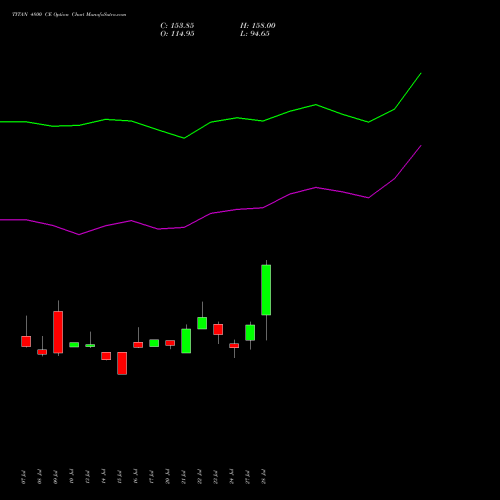The image size is (500, 500).
Task: Click the green candle with long wick above 22 Jul
Action: point(202,323)
